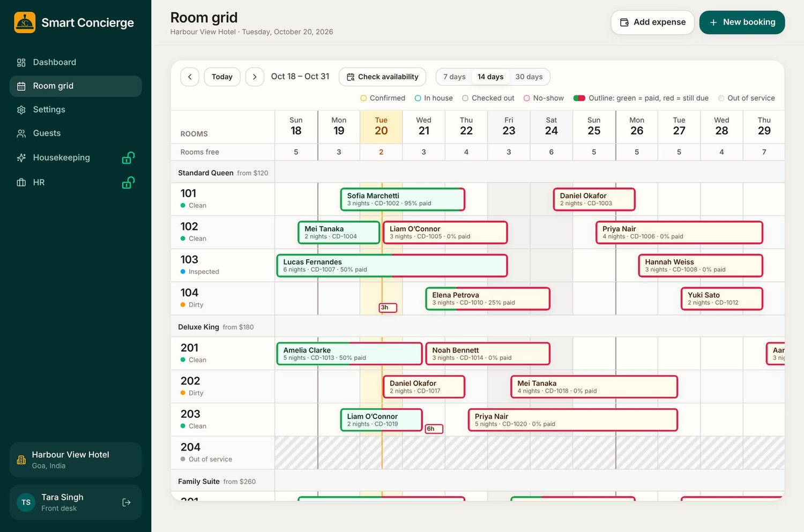Open the Housekeeping page
The width and height of the screenshot is (804, 532).
coord(76,158)
